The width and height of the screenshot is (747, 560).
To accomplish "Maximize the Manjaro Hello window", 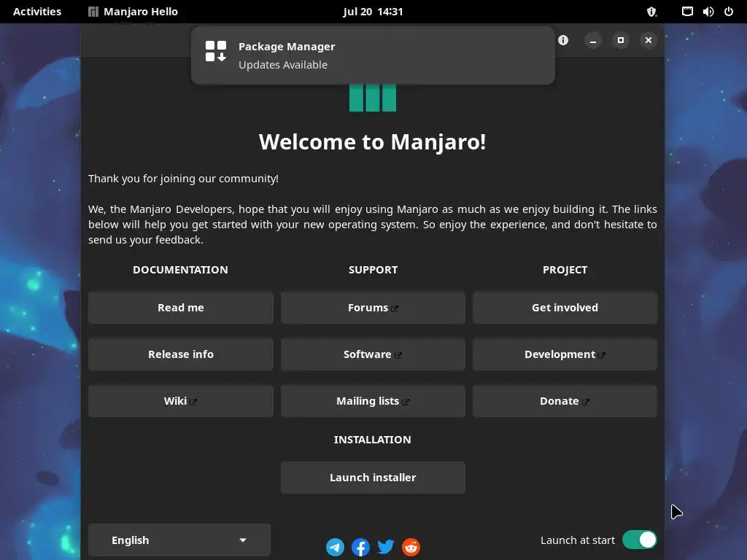I will pos(621,41).
